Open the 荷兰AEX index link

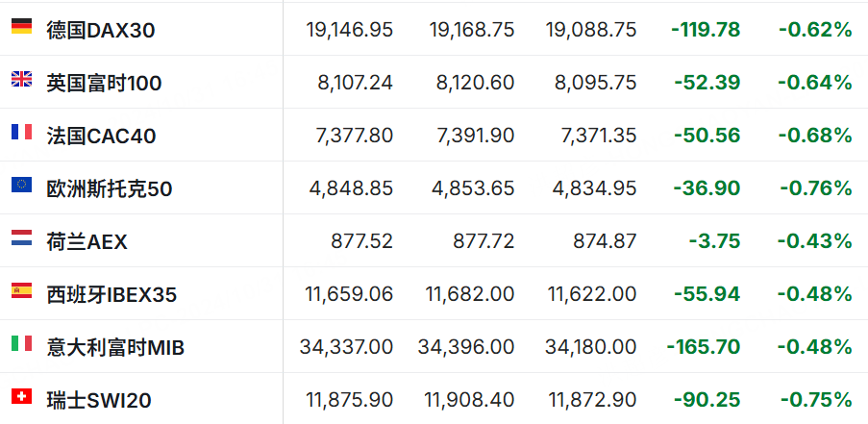(x=87, y=242)
